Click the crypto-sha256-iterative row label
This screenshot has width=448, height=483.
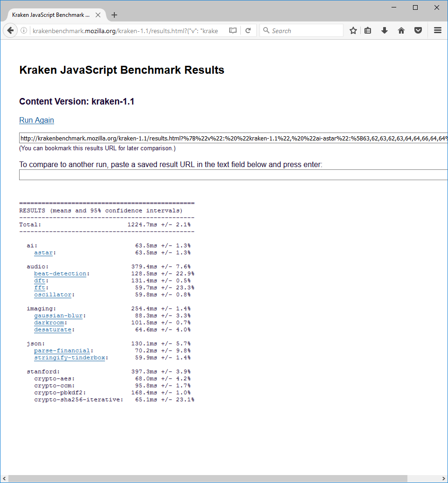78,399
